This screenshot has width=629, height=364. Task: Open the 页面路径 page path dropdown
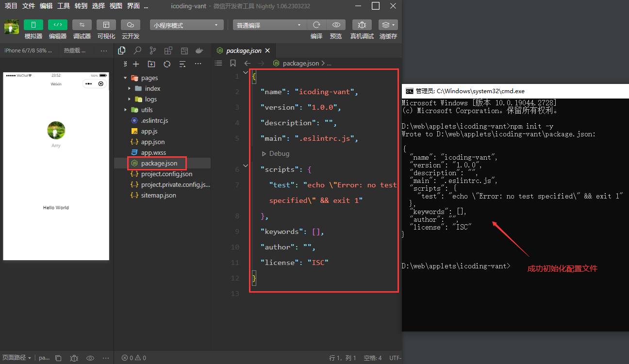point(17,358)
